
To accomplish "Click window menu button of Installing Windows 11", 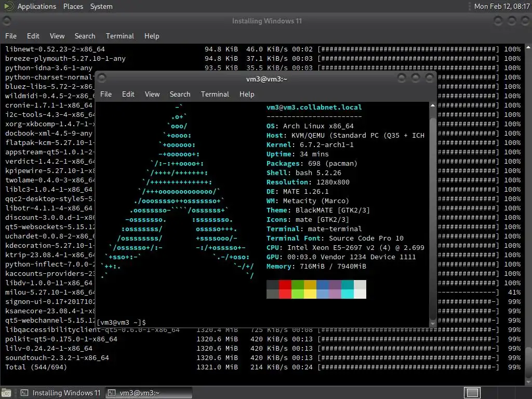I will (6, 20).
